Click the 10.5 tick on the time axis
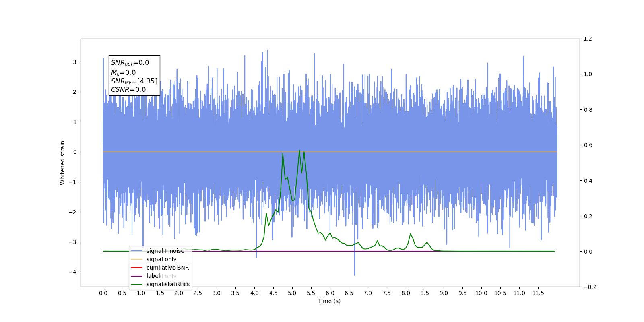The height and width of the screenshot is (322, 644). [x=500, y=293]
